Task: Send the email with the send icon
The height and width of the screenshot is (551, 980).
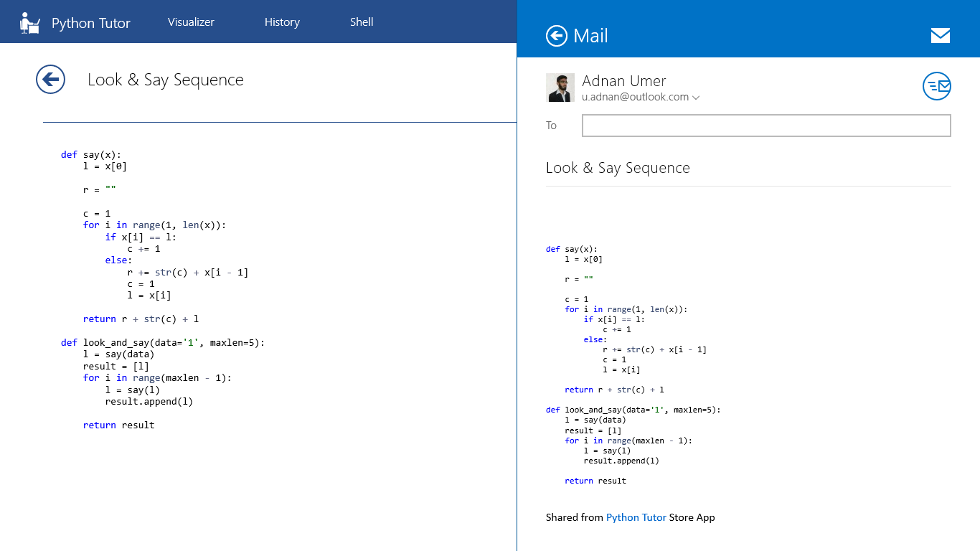Action: (x=936, y=86)
